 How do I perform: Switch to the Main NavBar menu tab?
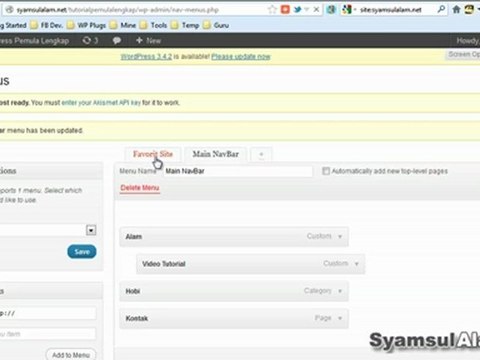[x=216, y=154]
